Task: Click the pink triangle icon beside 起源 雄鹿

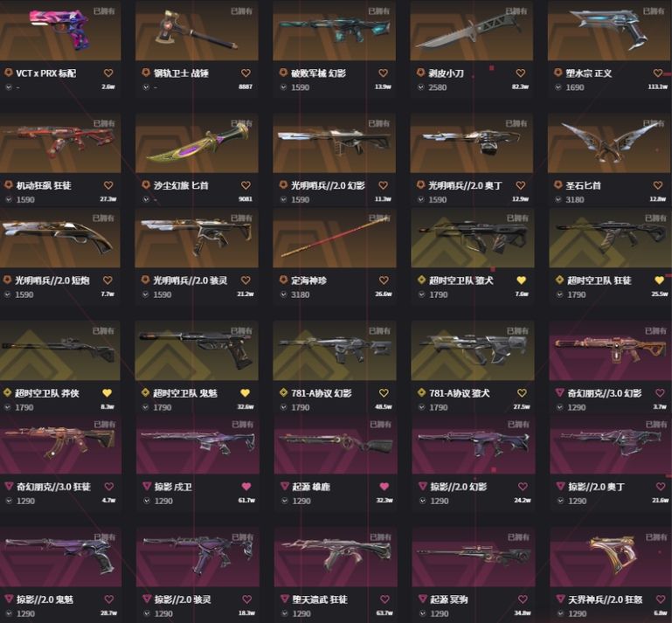Action: [285, 486]
